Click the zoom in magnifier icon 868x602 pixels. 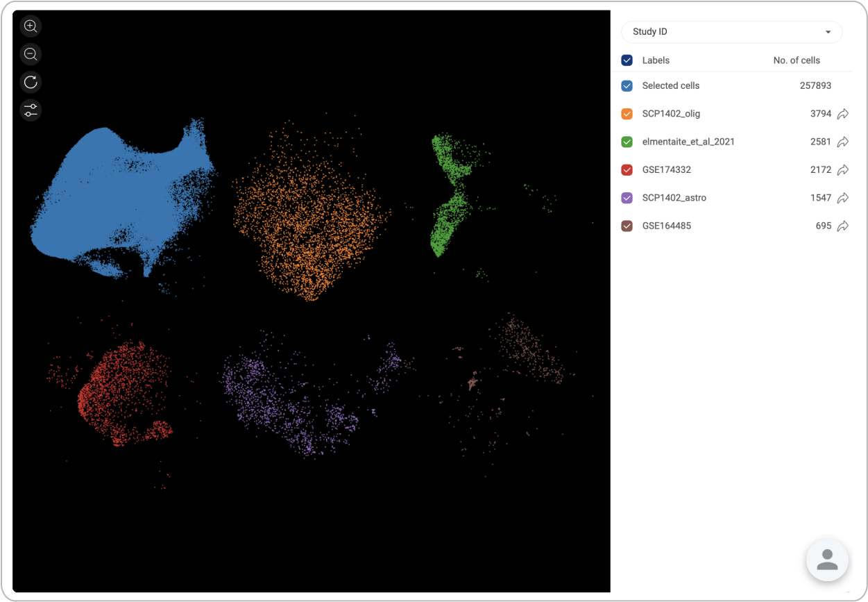click(31, 26)
